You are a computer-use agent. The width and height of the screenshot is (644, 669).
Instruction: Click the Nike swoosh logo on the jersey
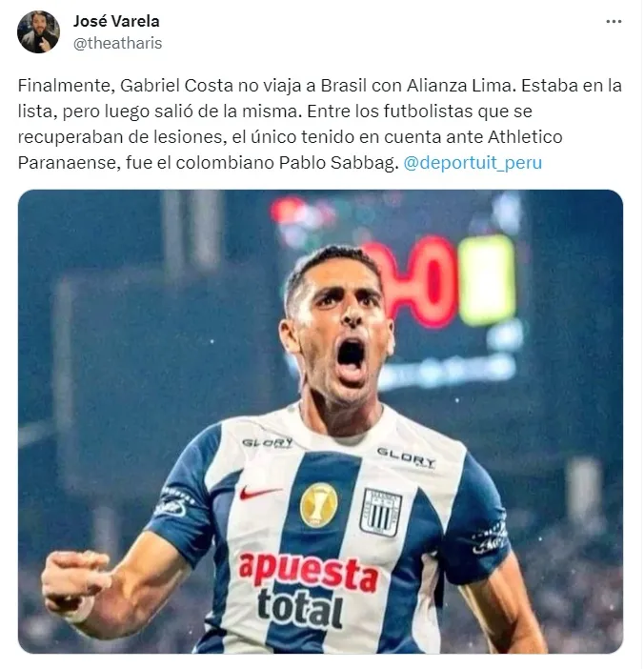260,492
